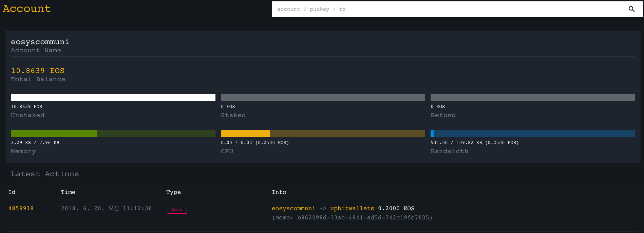Click the 10.8639 EOS value above Unstaked
This screenshot has width=644, height=233.
[x=26, y=107]
